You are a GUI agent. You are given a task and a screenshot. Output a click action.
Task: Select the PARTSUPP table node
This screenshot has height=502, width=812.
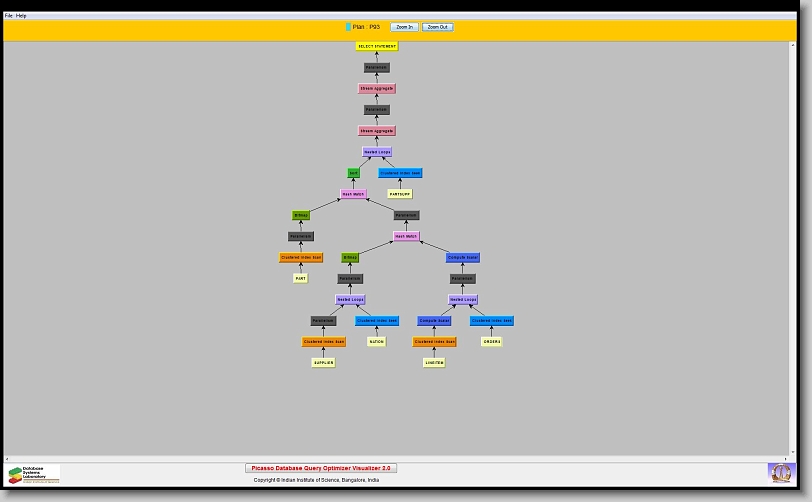coord(400,194)
